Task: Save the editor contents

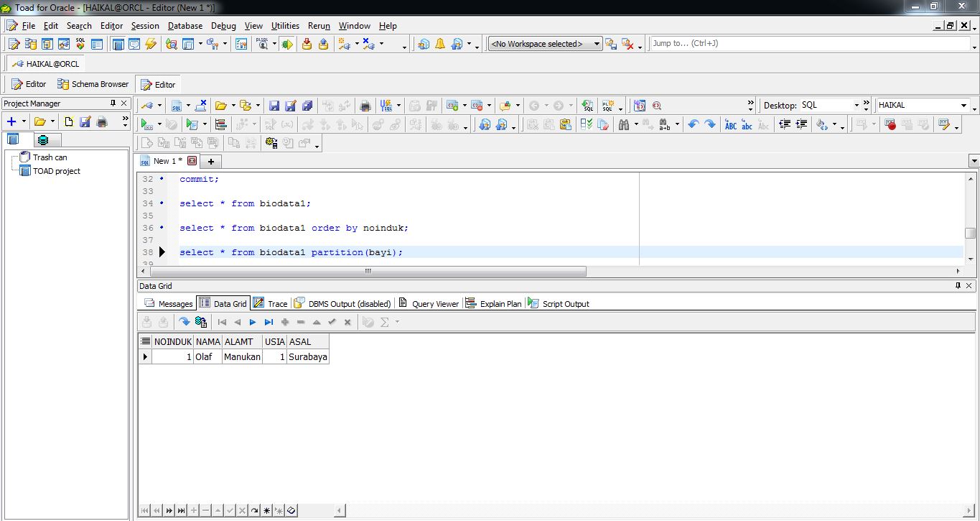Action: pyautogui.click(x=274, y=106)
